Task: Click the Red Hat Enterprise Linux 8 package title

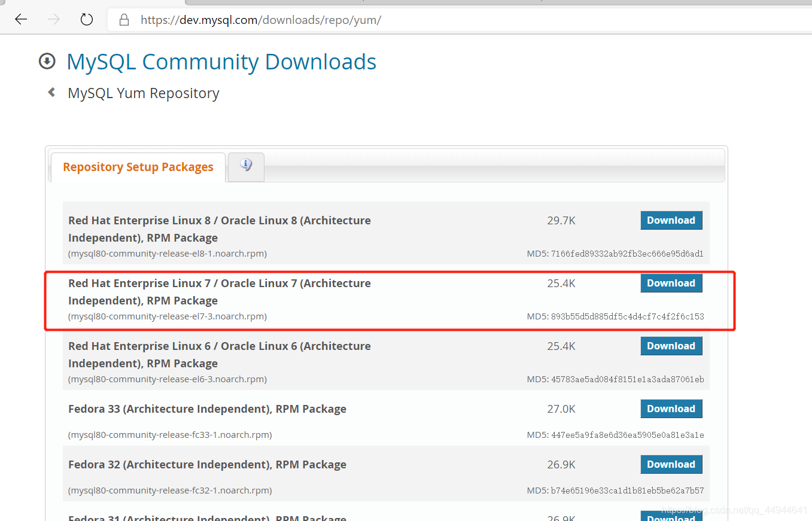Action: pos(220,229)
